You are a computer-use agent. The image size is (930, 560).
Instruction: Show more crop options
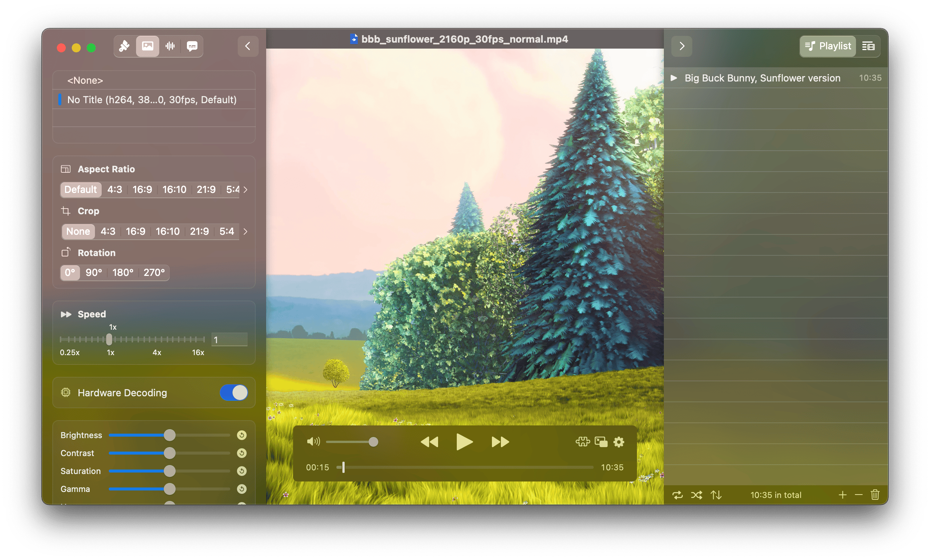coord(246,231)
